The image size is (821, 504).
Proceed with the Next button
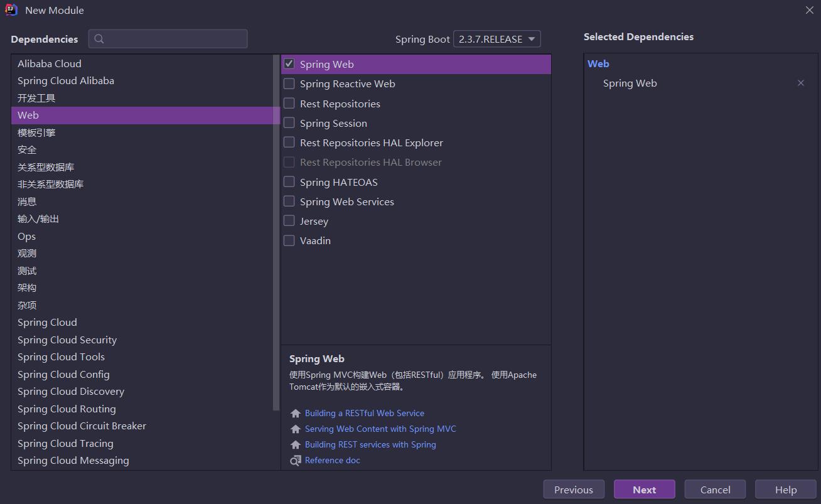coord(645,490)
